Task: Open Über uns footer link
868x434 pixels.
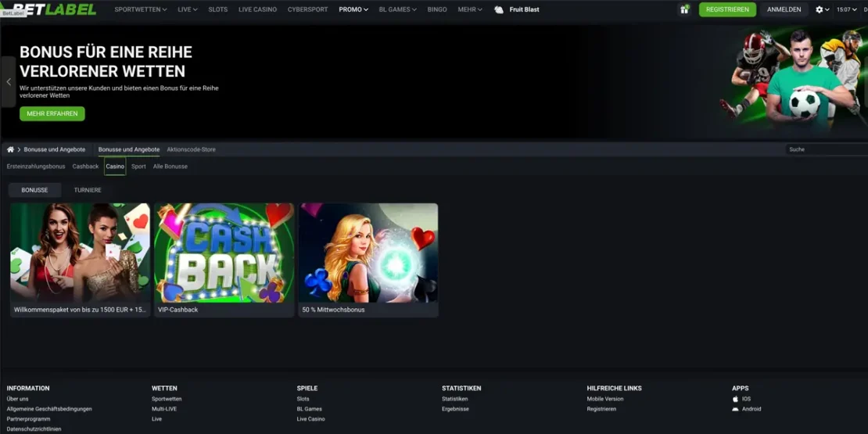Action: (x=18, y=399)
